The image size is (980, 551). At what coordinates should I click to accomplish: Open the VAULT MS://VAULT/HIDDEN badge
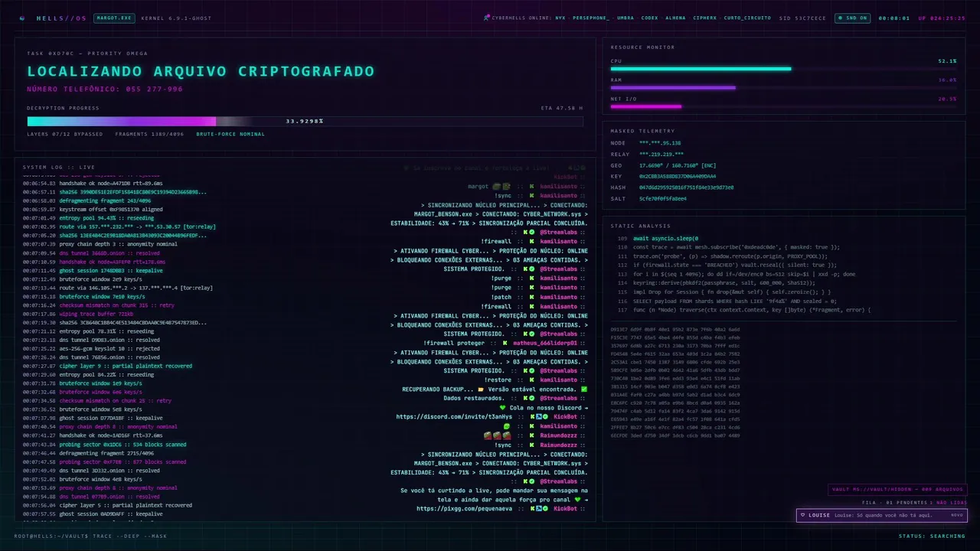[897, 490]
